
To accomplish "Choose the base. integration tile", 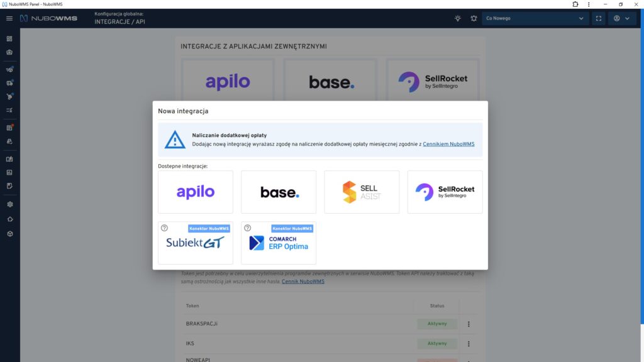I will [x=279, y=192].
